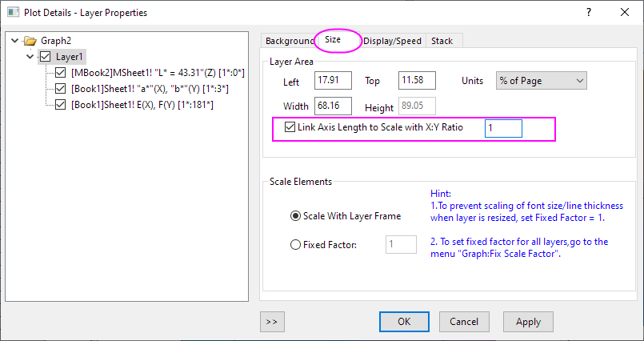
Task: Collapse the Graph2 tree node
Action: (15, 41)
